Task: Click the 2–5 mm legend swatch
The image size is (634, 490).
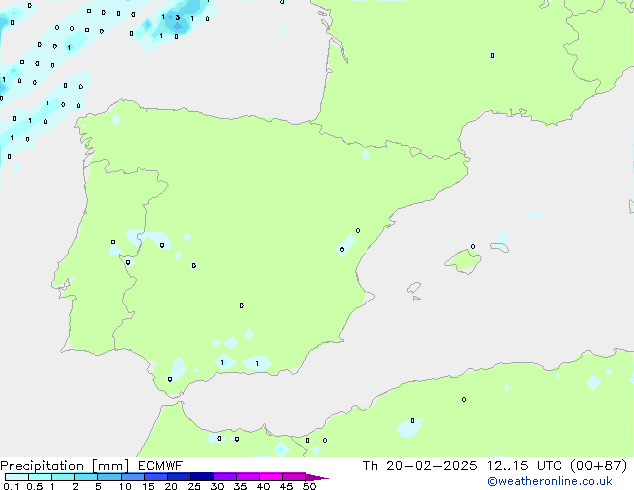Action: click(86, 477)
